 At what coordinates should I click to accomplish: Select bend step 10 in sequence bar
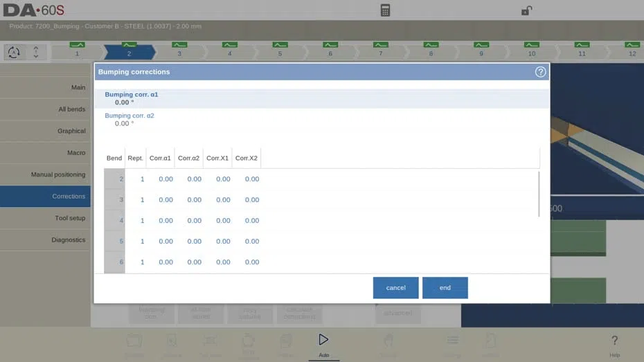[x=531, y=51]
